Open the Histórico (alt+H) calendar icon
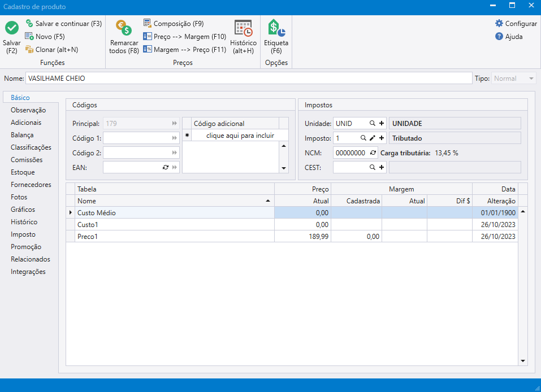 coord(243,28)
